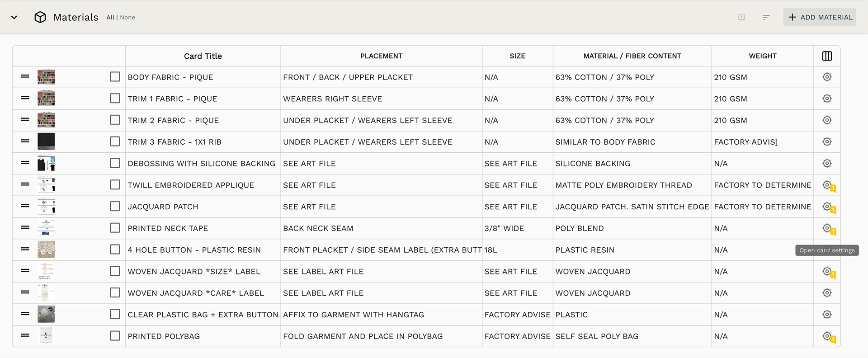Image resolution: width=868 pixels, height=358 pixels.
Task: Open thumbnail of TRIM 3 FABRIC - 1X1 RIB
Action: [46, 141]
